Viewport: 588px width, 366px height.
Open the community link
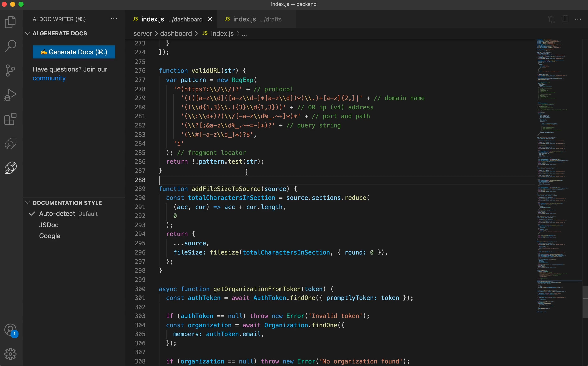click(49, 78)
